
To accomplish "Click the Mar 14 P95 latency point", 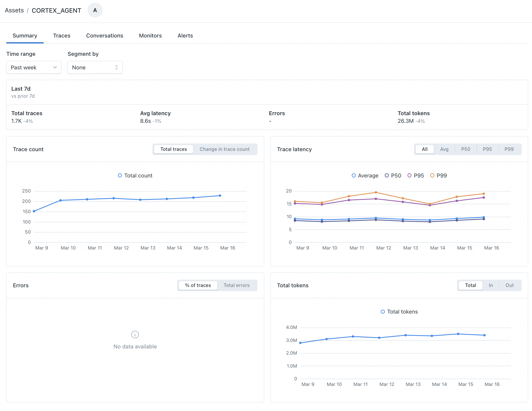I will (430, 205).
